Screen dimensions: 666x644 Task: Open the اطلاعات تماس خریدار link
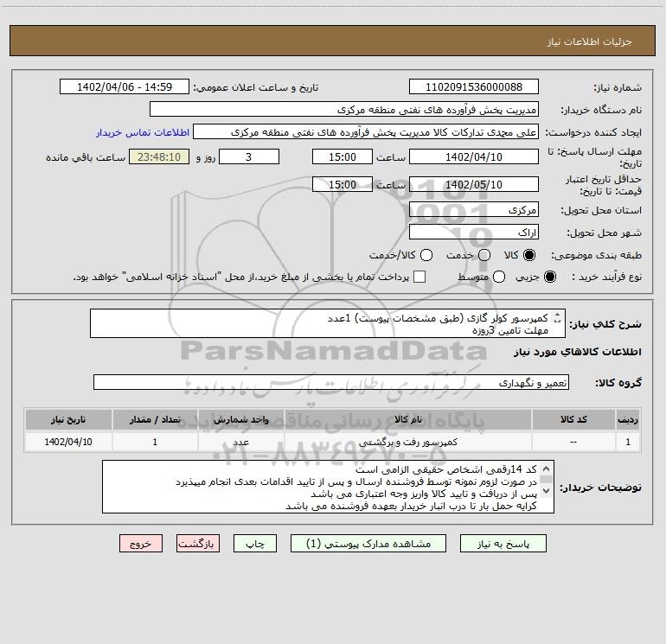pos(143,132)
